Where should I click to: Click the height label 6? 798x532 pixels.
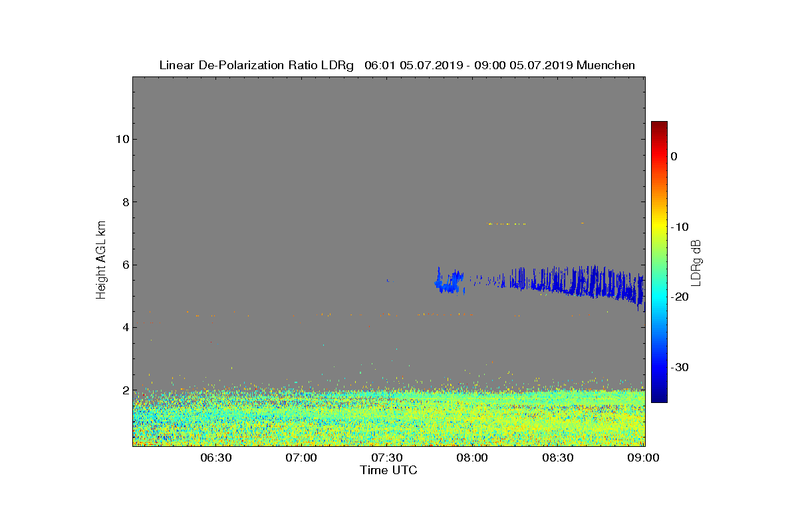click(x=125, y=265)
